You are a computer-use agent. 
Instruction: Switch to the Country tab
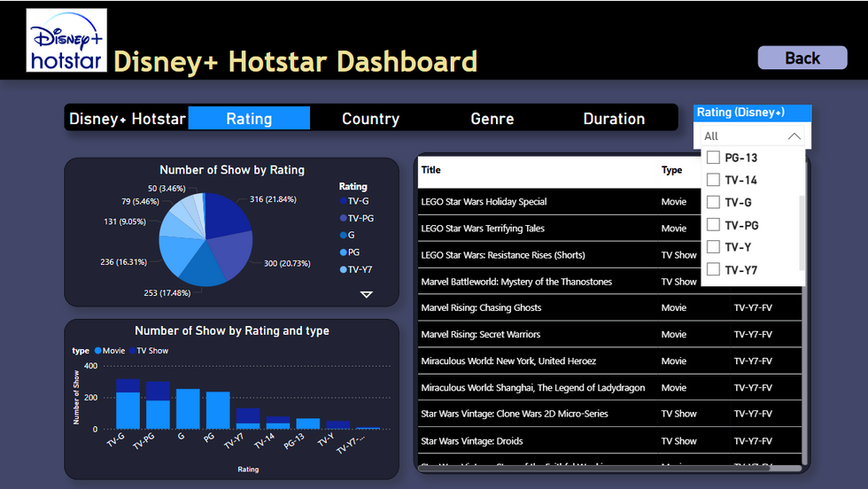coord(370,119)
